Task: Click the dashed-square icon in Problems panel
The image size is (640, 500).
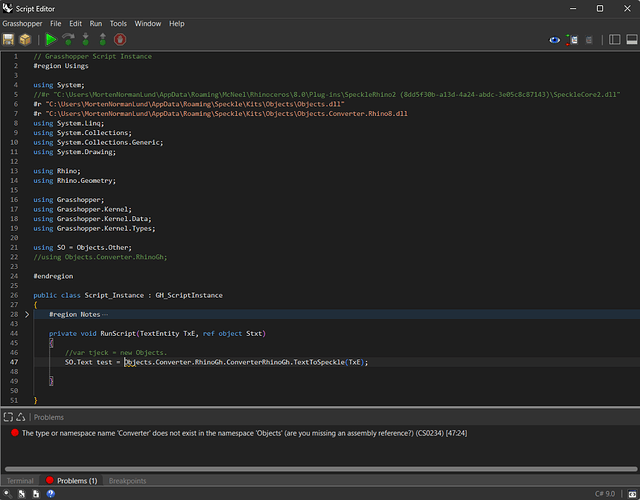Action: 8,417
